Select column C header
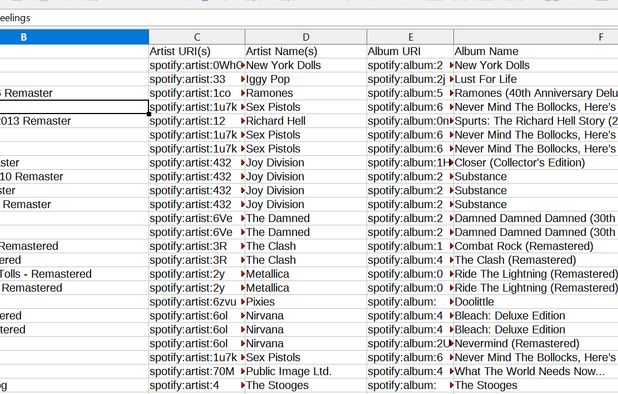Image resolution: width=618 pixels, height=394 pixels. point(197,37)
